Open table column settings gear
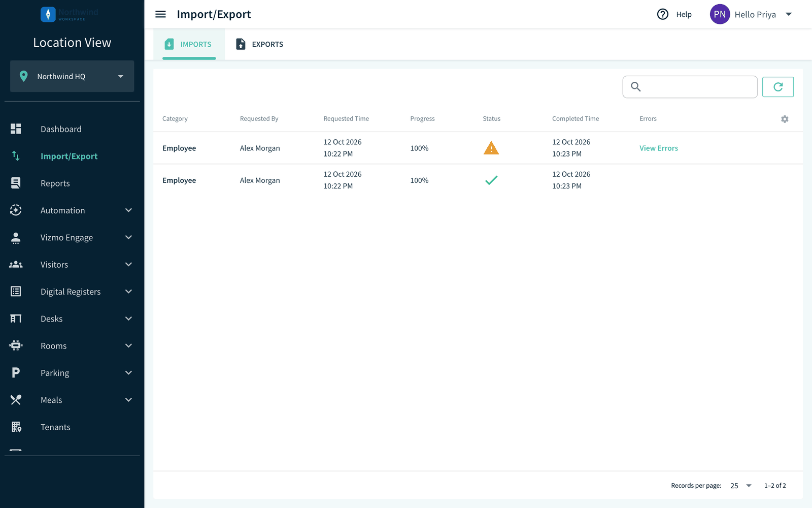This screenshot has height=508, width=812. coord(785,119)
